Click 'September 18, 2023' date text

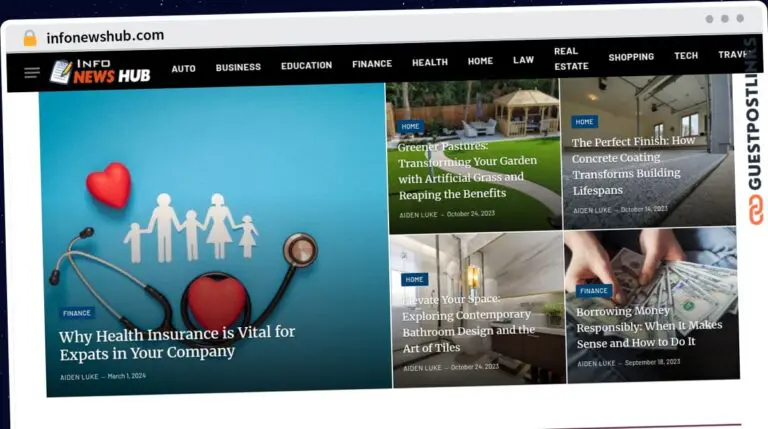point(652,362)
